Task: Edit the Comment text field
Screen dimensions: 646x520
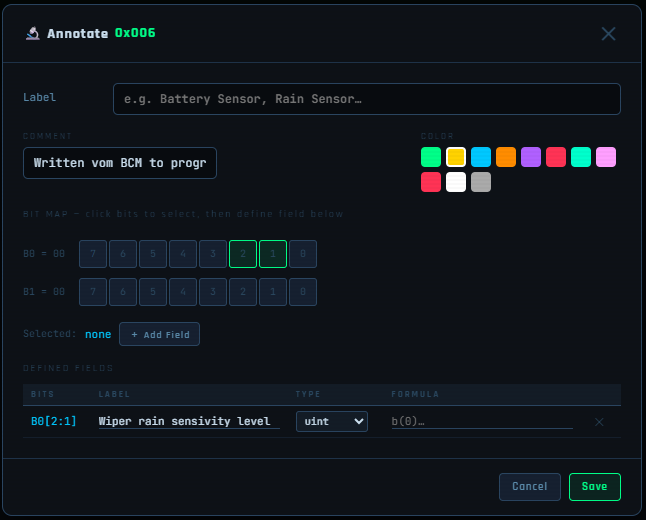Action: 120,163
